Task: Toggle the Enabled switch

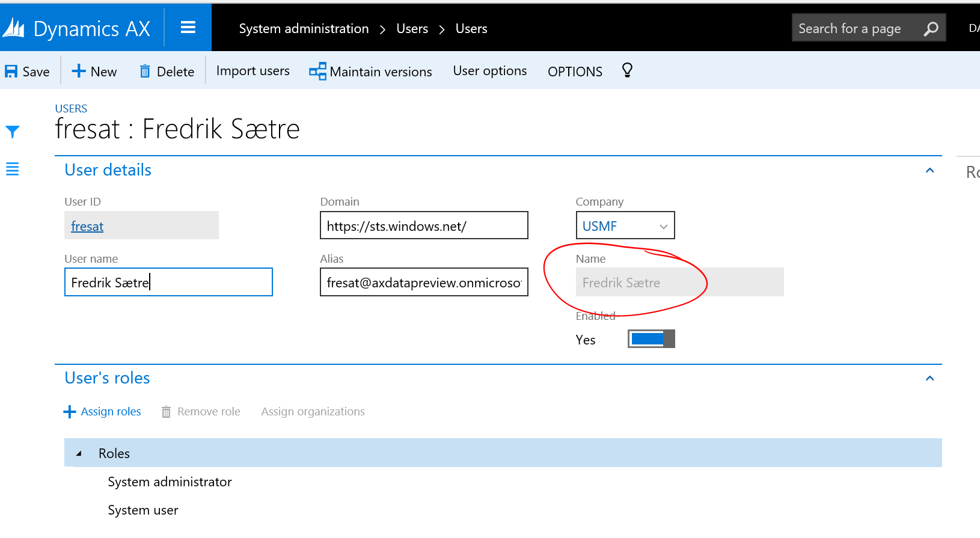Action: [651, 339]
